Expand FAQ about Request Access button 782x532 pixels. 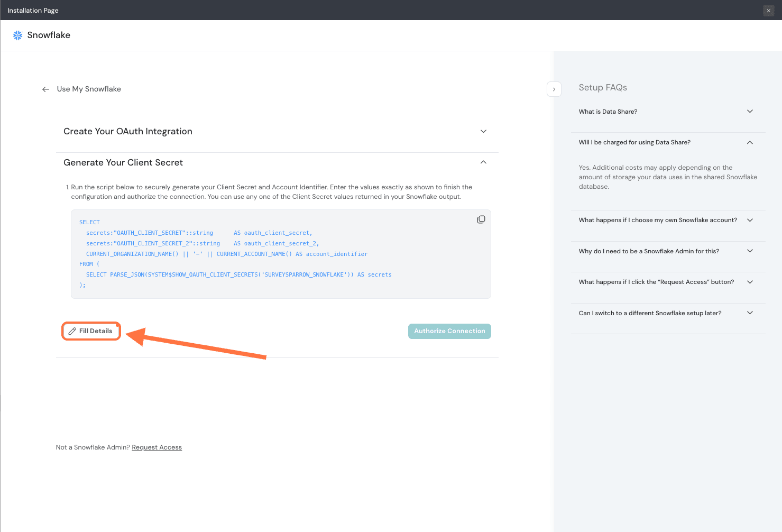[749, 282]
